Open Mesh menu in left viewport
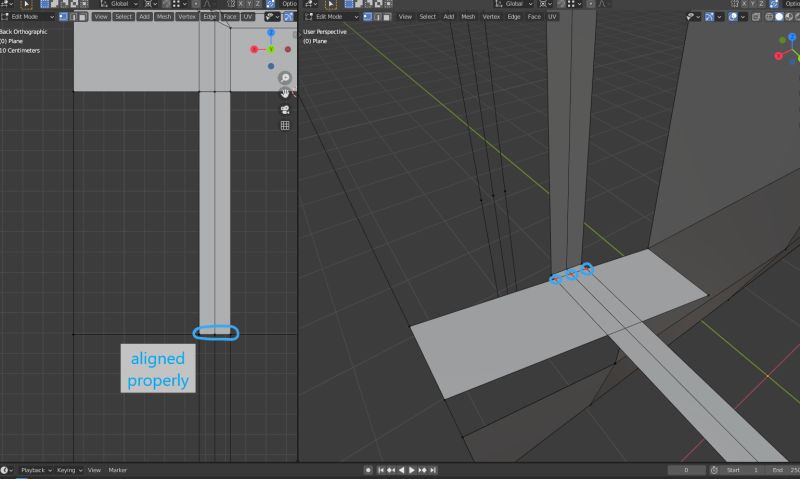The width and height of the screenshot is (800, 479). [x=164, y=17]
